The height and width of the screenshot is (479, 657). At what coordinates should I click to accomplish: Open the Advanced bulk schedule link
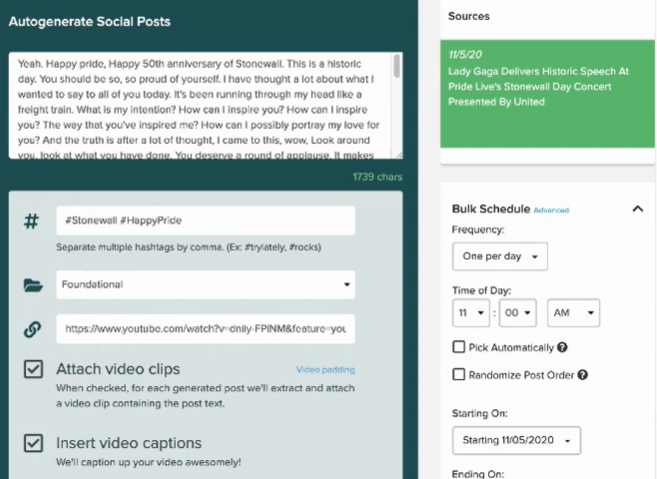(x=550, y=211)
